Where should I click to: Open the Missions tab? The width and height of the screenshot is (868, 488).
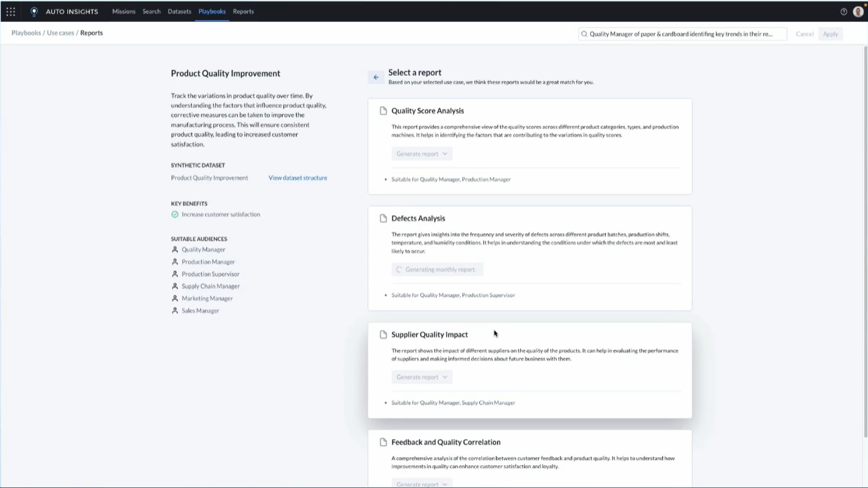click(x=124, y=12)
